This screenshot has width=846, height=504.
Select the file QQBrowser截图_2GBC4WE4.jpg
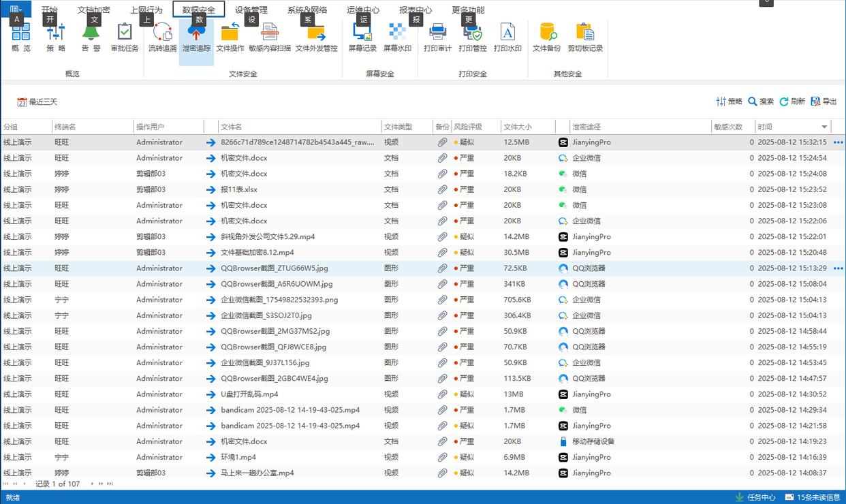pos(275,379)
